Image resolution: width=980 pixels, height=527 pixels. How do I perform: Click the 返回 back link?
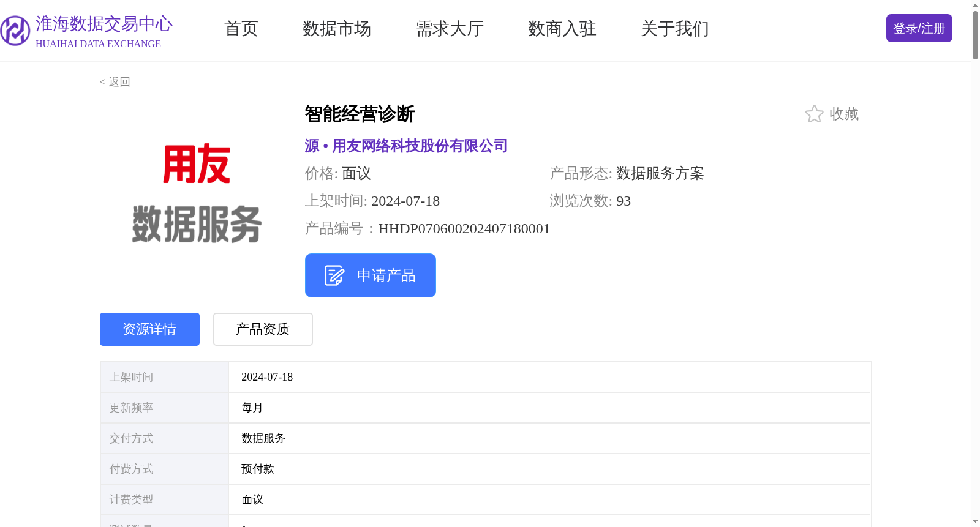tap(115, 82)
